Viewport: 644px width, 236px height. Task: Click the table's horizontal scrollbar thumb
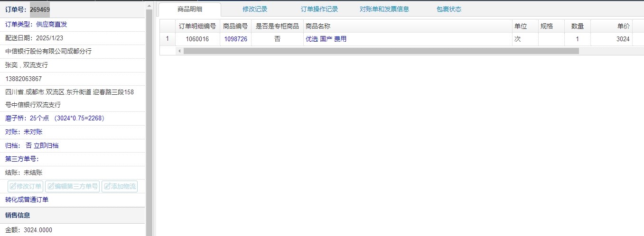(x=381, y=51)
